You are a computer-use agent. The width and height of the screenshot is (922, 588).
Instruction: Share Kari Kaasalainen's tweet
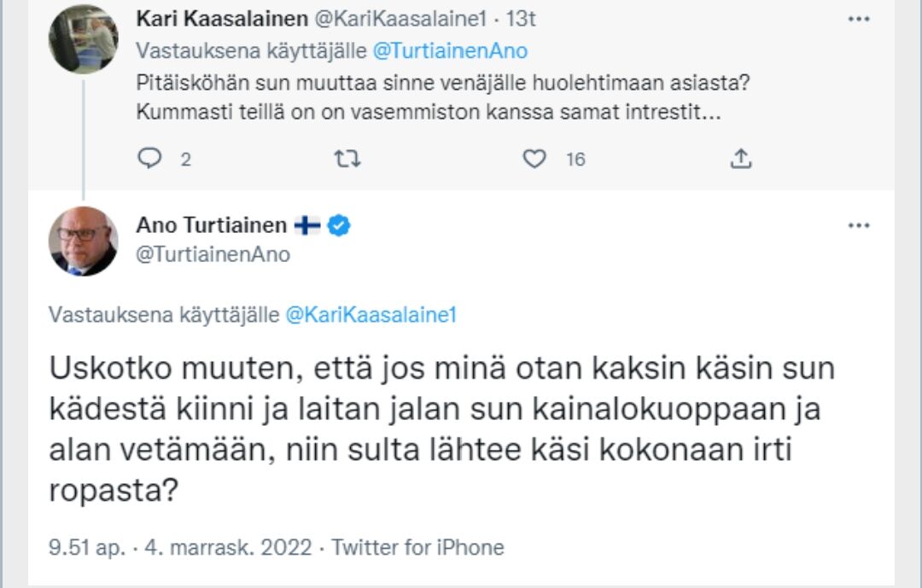(741, 159)
